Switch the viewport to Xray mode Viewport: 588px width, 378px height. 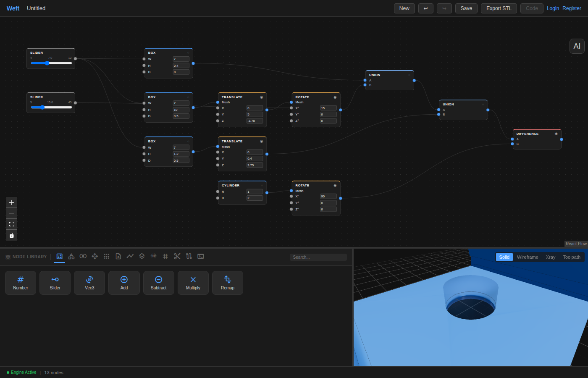(551, 257)
